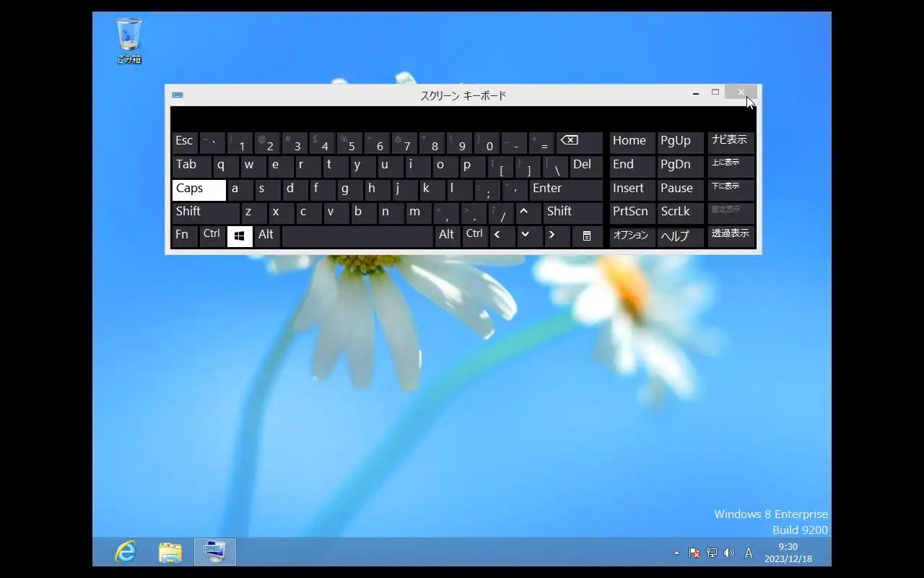Click the Home key

pos(632,142)
